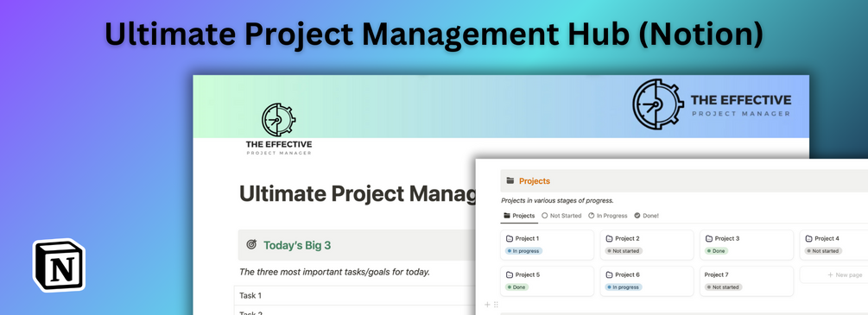
Task: Click the Ultimate Project Manag page title
Action: (358, 194)
